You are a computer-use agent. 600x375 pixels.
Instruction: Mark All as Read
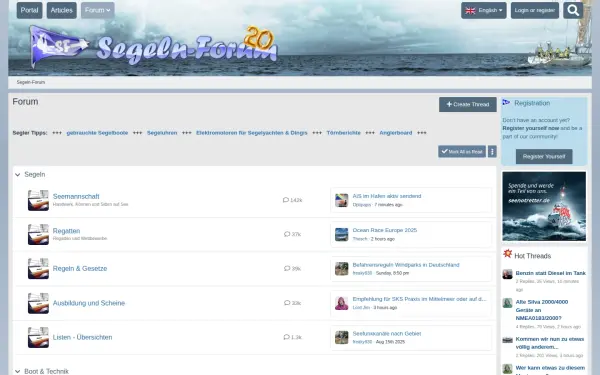pyautogui.click(x=462, y=152)
